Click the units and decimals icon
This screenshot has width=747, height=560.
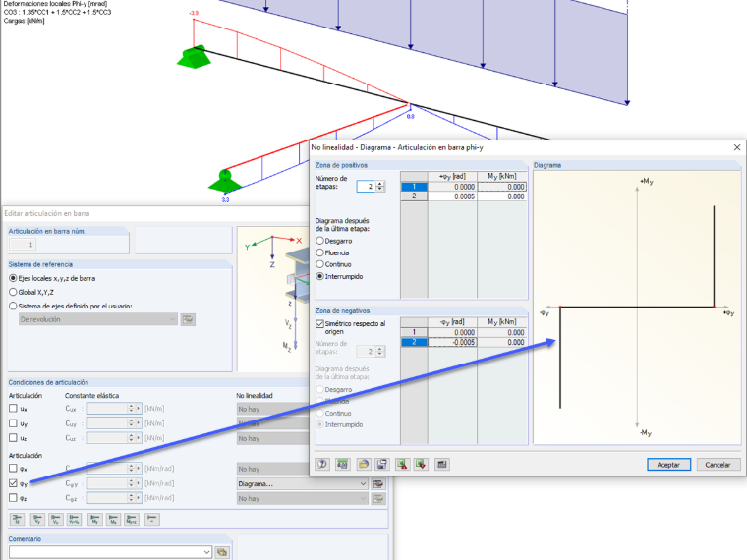tap(342, 464)
